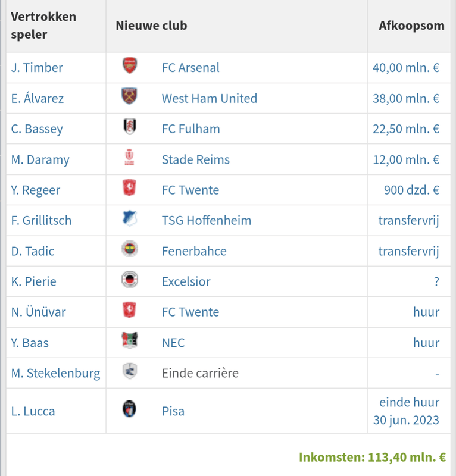Click the NEC club crest icon
The image size is (456, 476).
[129, 342]
